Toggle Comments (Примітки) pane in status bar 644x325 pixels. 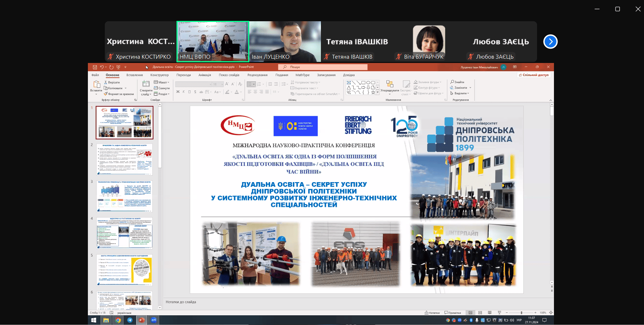[453, 313]
